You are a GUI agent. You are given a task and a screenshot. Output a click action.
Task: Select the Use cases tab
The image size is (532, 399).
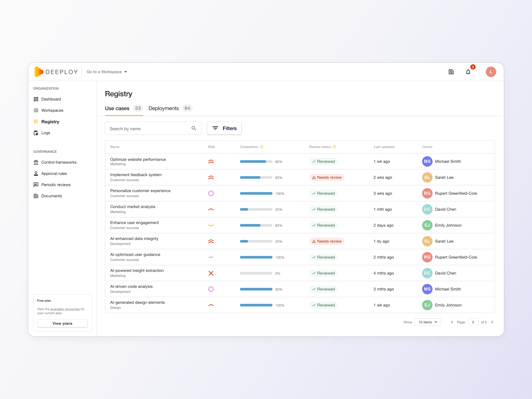117,108
